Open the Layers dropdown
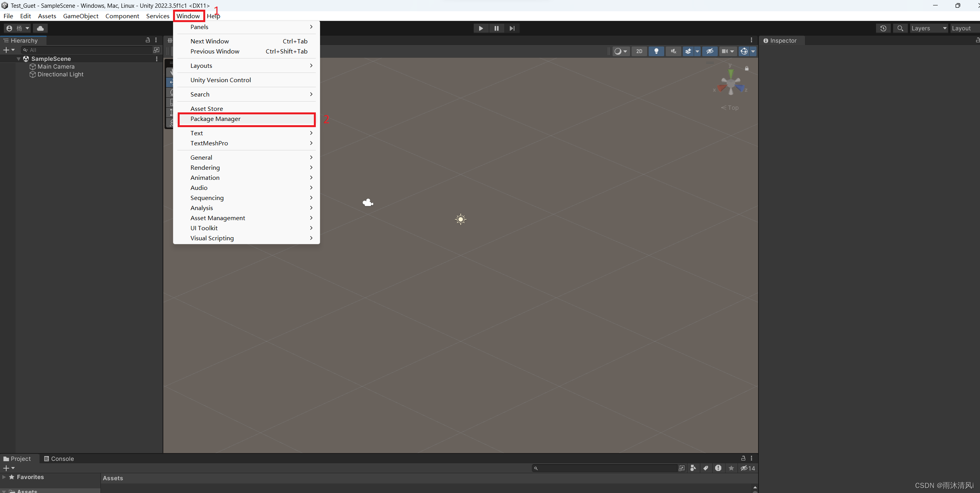980x493 pixels. (x=928, y=28)
